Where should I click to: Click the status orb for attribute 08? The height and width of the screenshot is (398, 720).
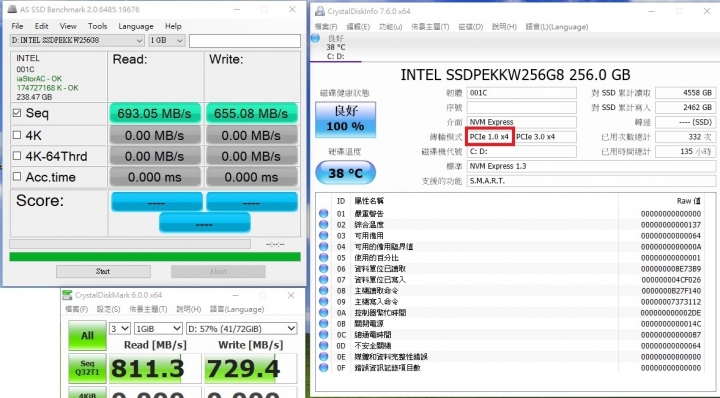(324, 291)
